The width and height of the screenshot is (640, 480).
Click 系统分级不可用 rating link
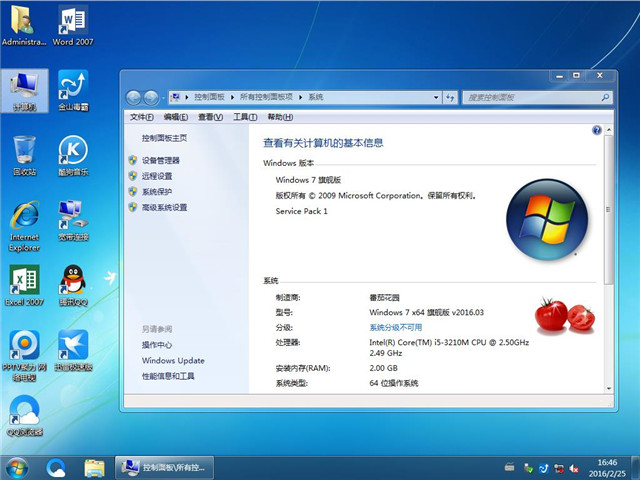[x=396, y=327]
